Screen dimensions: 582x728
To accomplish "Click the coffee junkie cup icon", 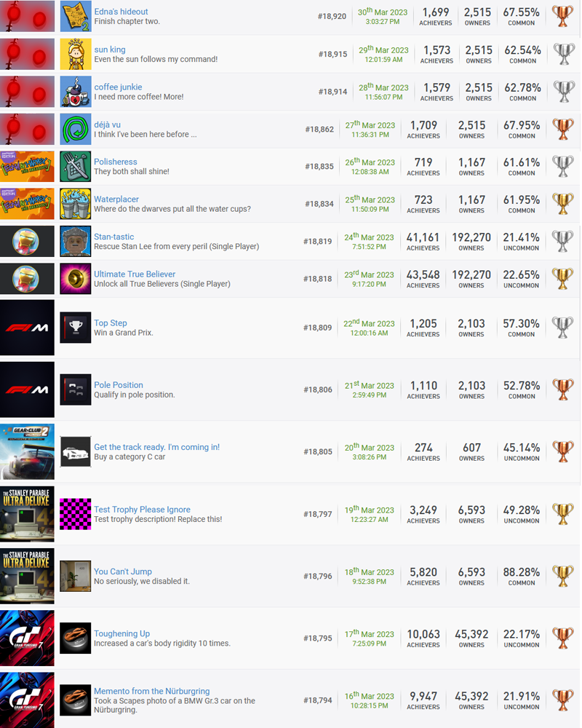I will click(76, 92).
